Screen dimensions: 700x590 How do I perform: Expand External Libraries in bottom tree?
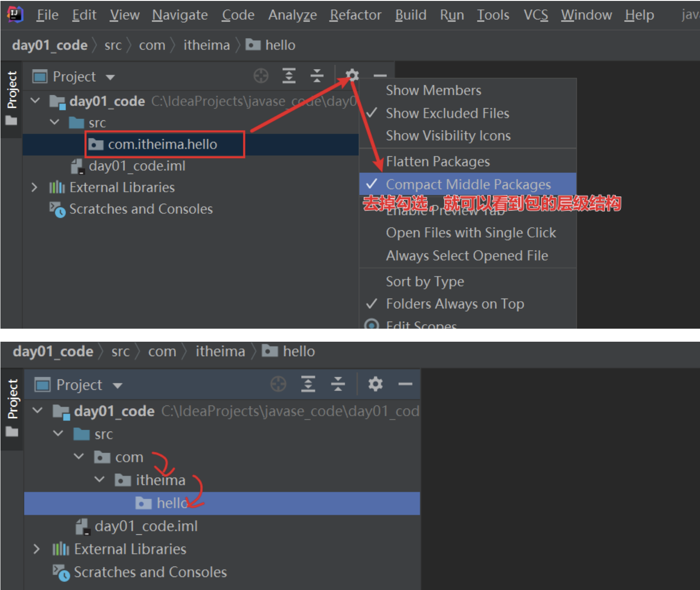(37, 549)
